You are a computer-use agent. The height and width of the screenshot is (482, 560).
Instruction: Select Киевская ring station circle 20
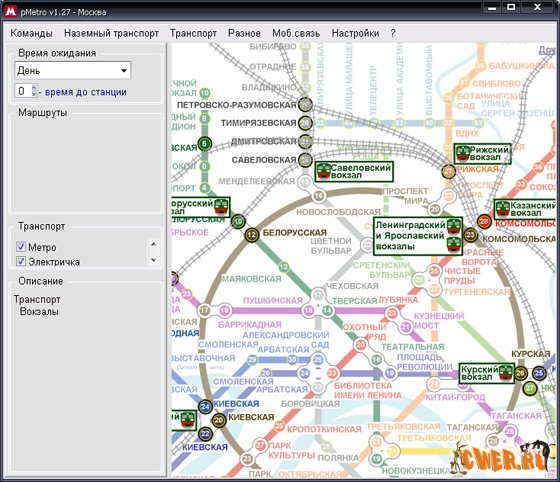[x=219, y=420]
